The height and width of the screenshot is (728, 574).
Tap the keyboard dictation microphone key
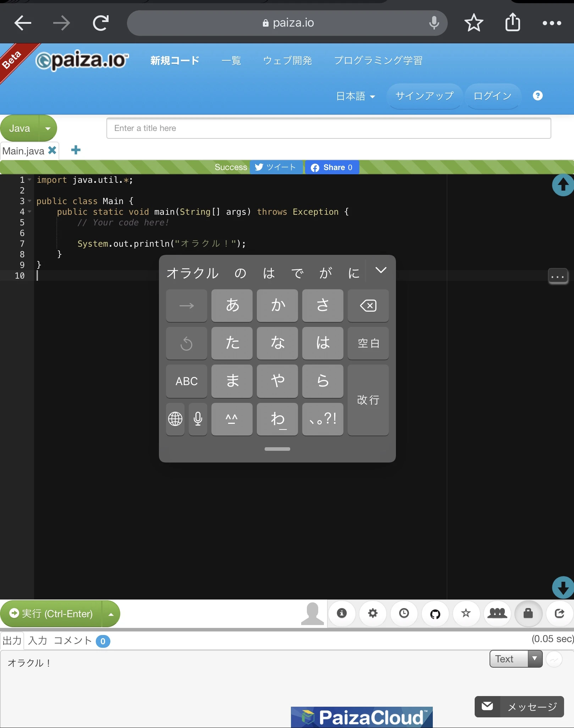(x=198, y=419)
